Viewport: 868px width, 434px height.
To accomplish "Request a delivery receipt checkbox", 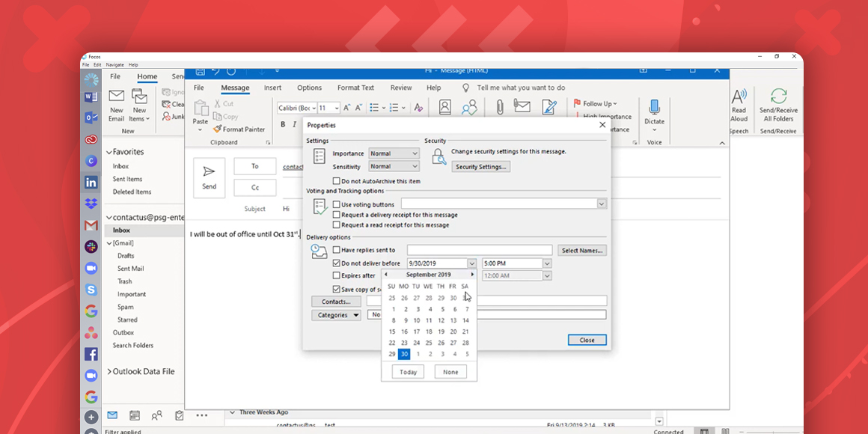I will pos(336,215).
